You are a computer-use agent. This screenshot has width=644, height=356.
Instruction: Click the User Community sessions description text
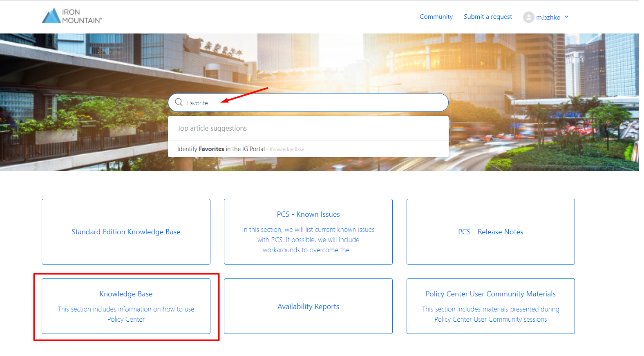490,314
